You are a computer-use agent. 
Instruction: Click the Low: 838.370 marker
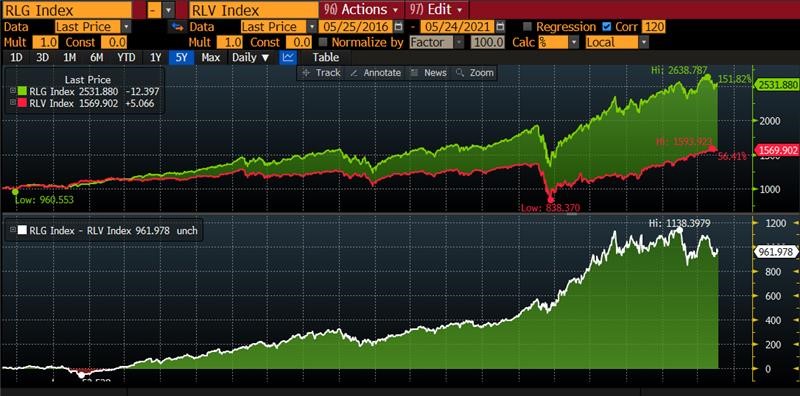coord(550,208)
